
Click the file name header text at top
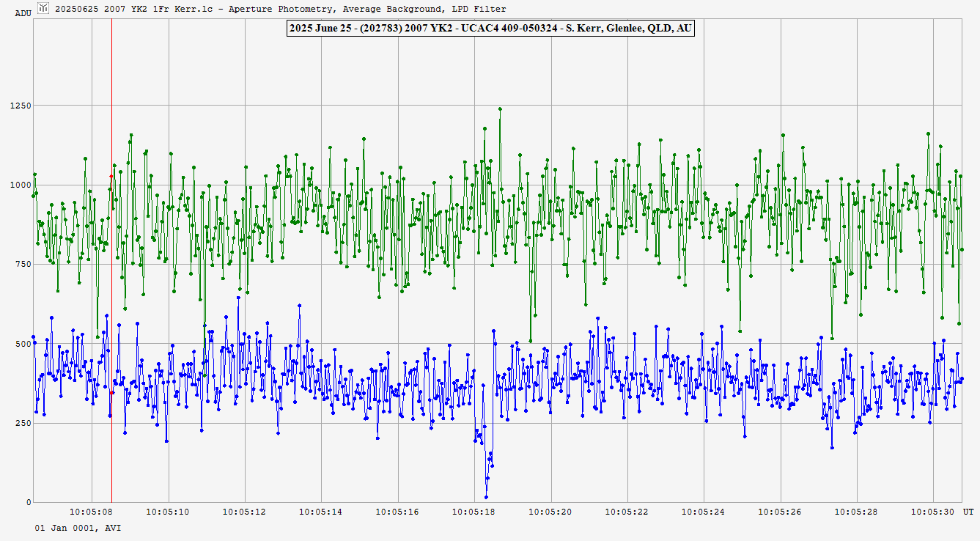[280, 9]
